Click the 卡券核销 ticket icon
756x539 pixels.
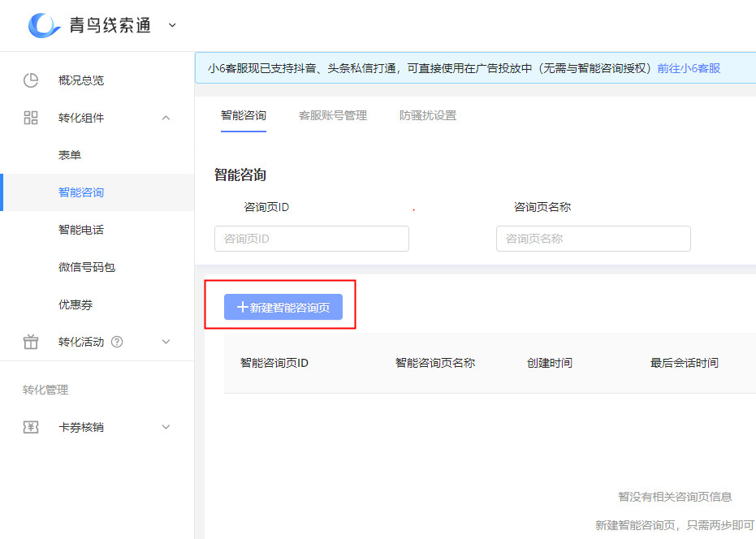pyautogui.click(x=31, y=427)
